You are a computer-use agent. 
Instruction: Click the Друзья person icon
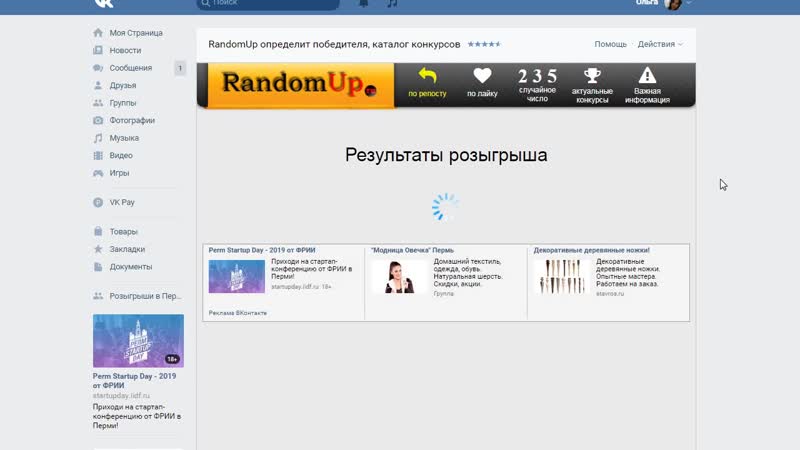pyautogui.click(x=98, y=85)
